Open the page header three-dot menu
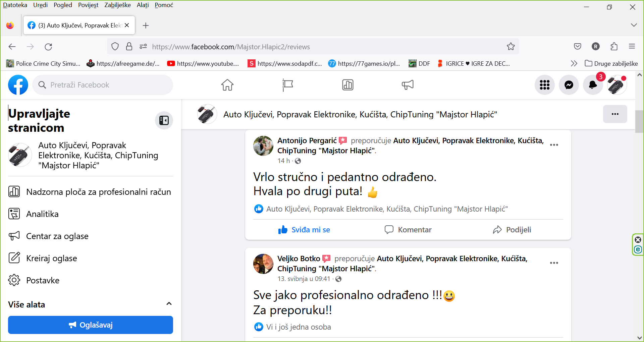 click(x=615, y=114)
